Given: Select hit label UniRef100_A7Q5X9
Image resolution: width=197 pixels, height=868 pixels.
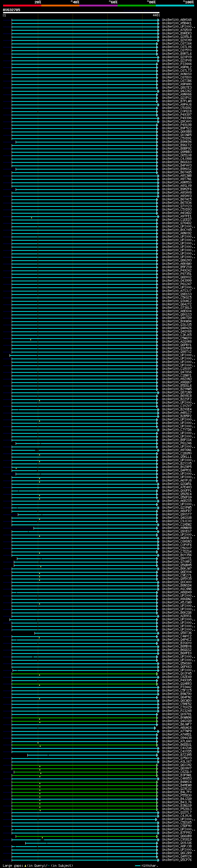Looking at the screenshot, I should click(x=177, y=30).
